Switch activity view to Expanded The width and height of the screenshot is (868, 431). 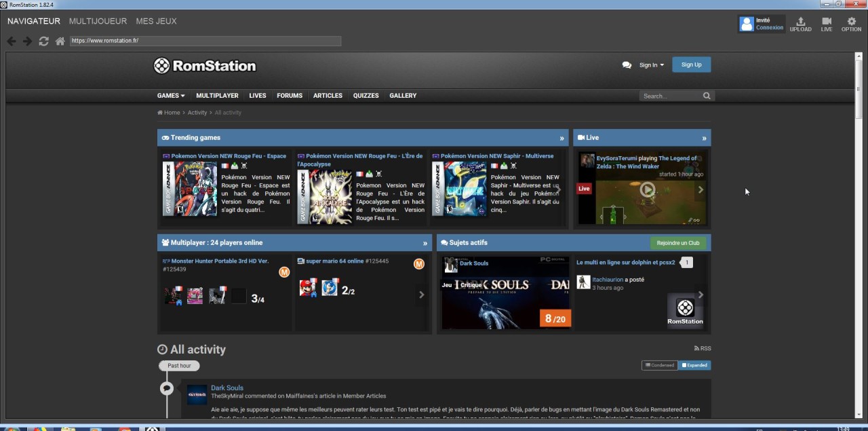point(694,365)
